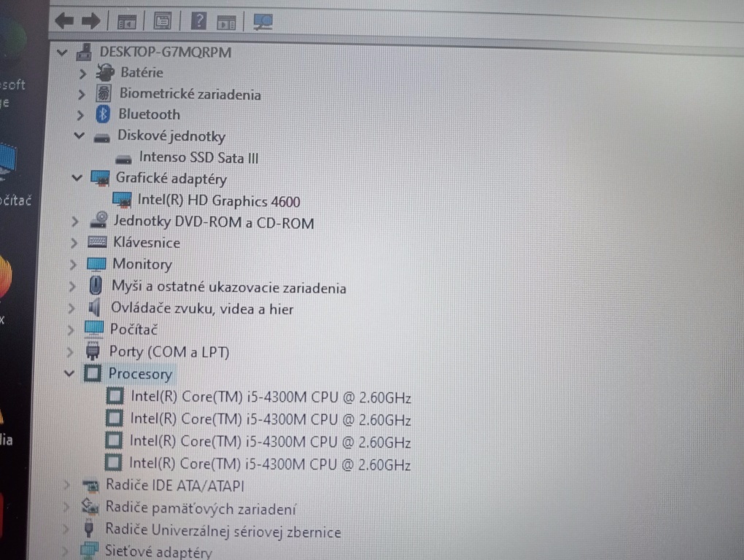
Task: Collapse the DESKTOP-G7MQRPM root node
Action: coord(62,52)
